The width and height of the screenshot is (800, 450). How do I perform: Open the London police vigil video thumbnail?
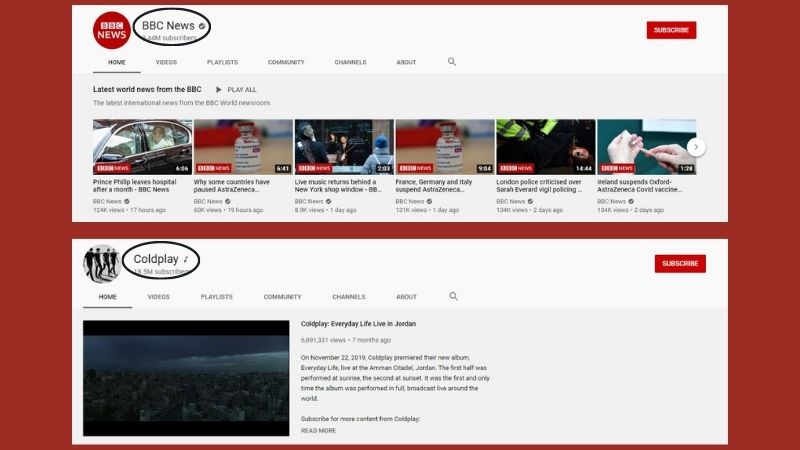pos(546,147)
